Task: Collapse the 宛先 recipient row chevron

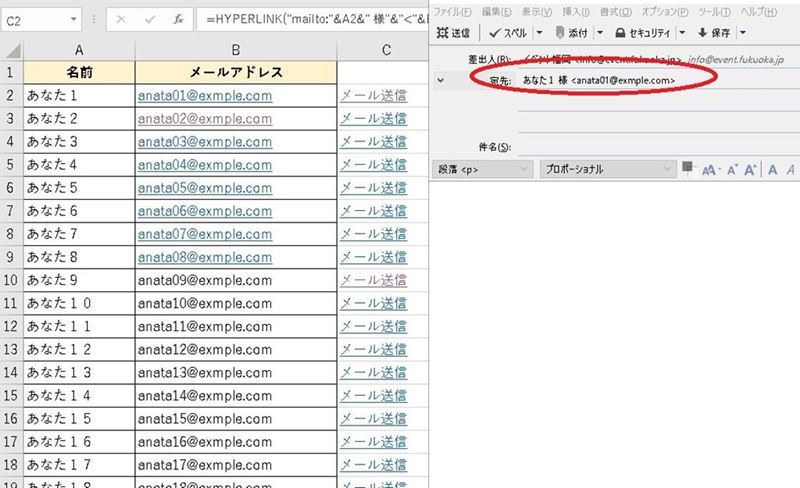Action: (441, 79)
